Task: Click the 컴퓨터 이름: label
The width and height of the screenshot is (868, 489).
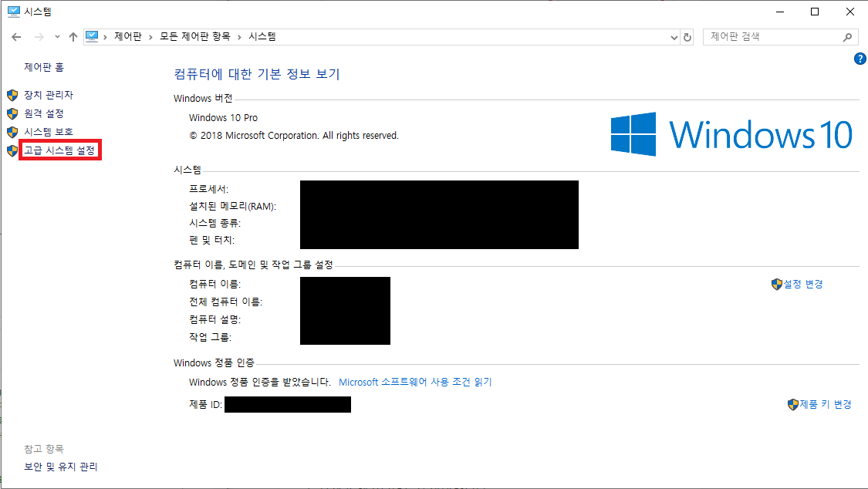Action: click(x=214, y=284)
